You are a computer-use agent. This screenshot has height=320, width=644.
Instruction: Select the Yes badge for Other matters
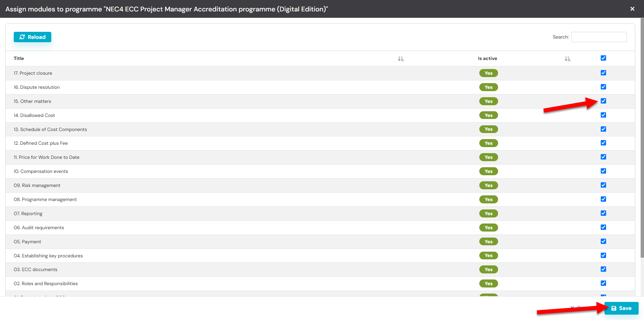pyautogui.click(x=488, y=101)
